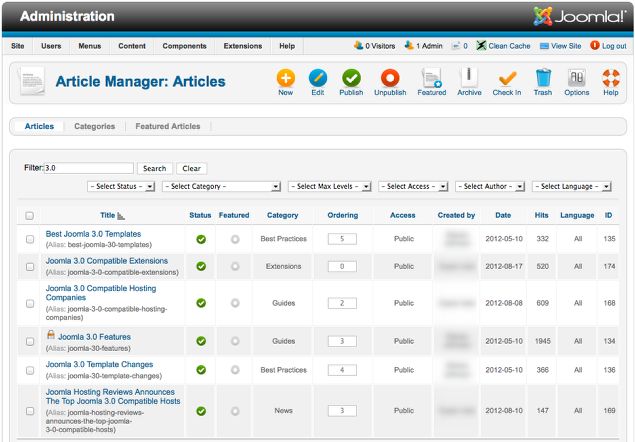635x442 pixels.
Task: Check the select-all checkbox in table header
Action: pyautogui.click(x=30, y=216)
